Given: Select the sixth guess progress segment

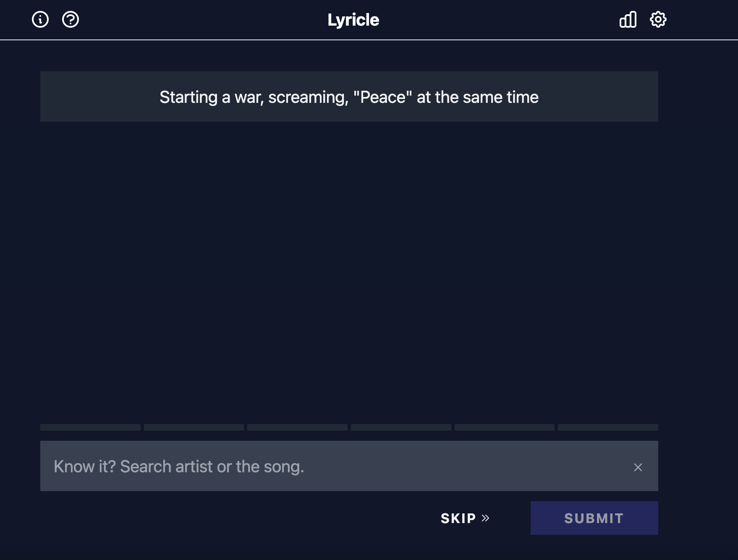Looking at the screenshot, I should 608,427.
